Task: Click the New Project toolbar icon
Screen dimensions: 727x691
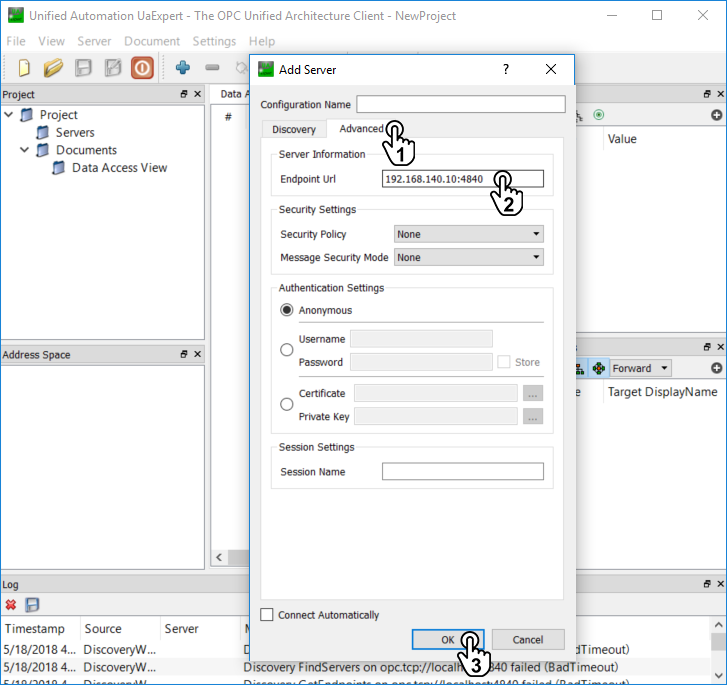Action: coord(24,68)
